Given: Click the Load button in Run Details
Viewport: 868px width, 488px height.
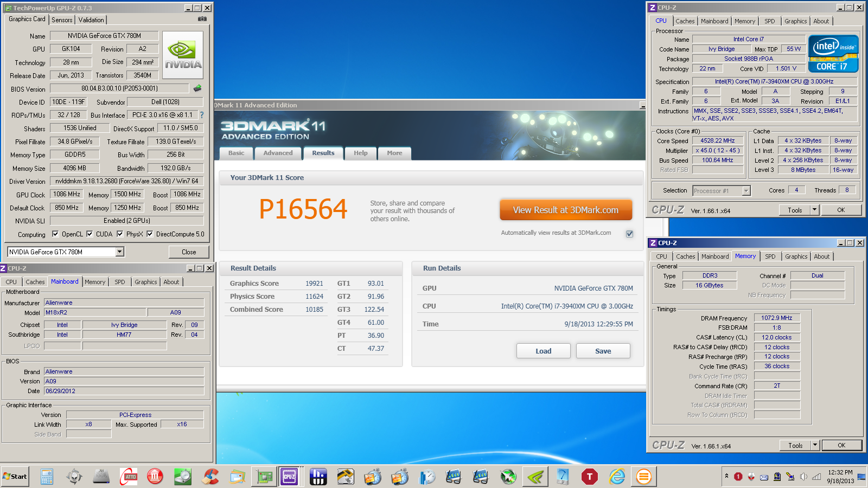Looking at the screenshot, I should pyautogui.click(x=543, y=351).
